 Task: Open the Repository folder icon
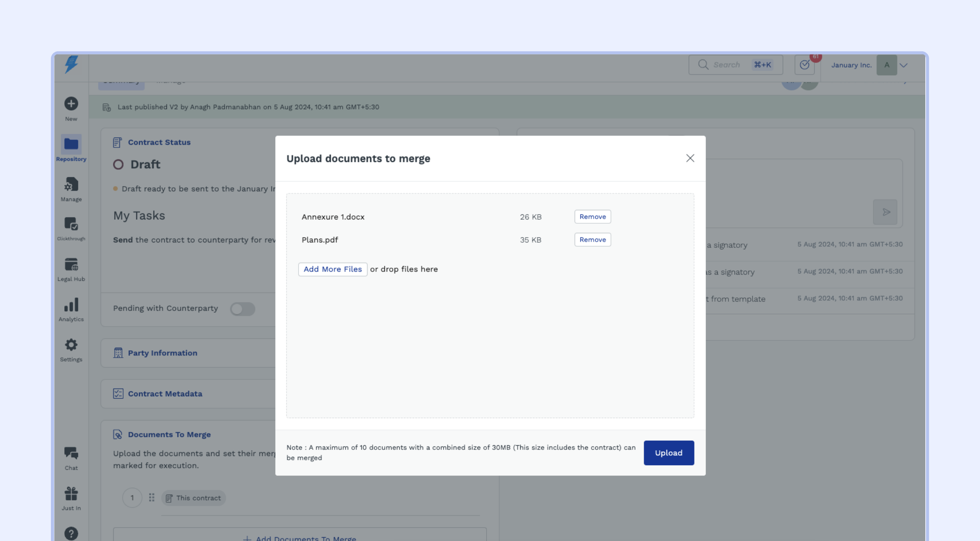point(71,144)
